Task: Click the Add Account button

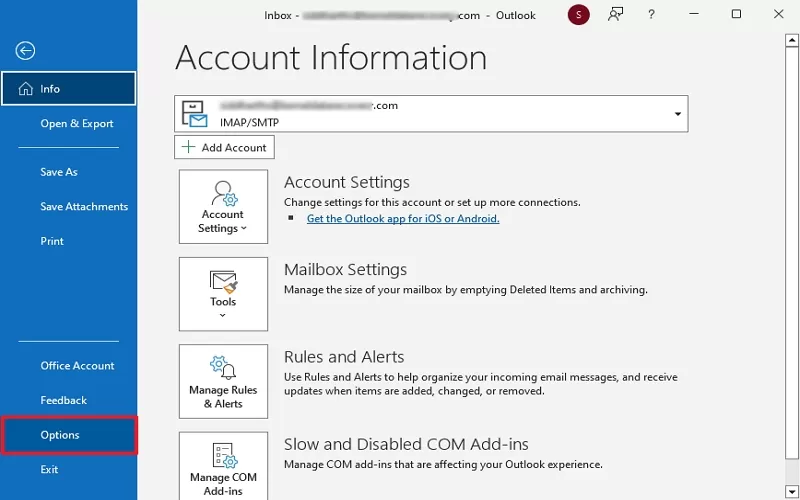Action: click(x=224, y=147)
